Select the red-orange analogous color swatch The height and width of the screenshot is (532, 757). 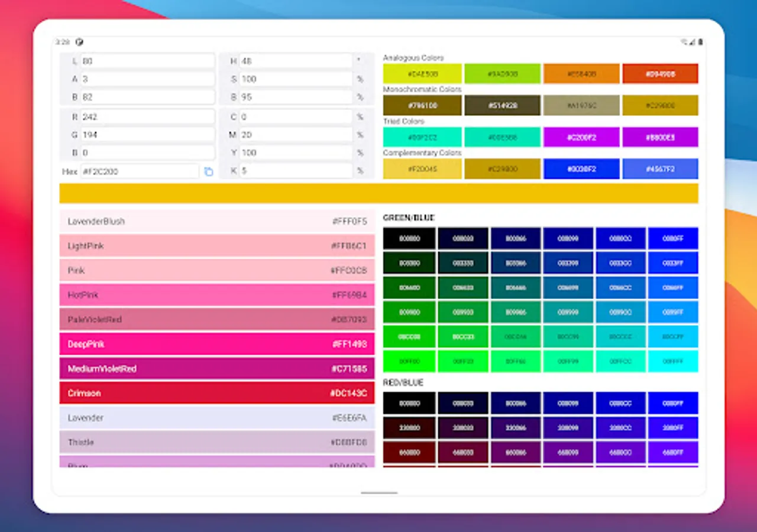coord(660,74)
